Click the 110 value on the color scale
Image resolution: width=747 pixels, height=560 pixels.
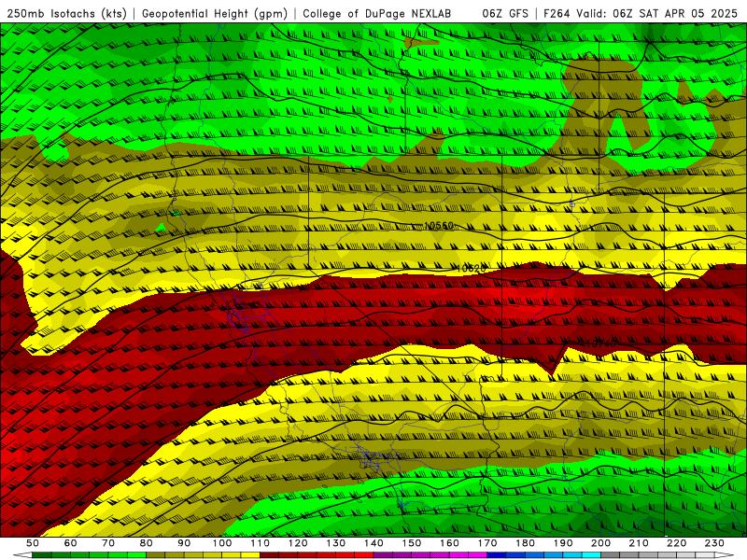click(261, 543)
